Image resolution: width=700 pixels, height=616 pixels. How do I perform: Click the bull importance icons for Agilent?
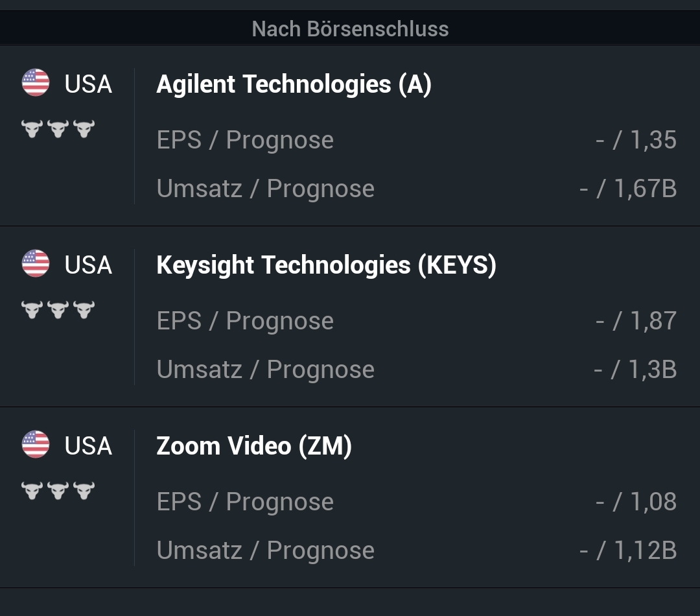(x=58, y=128)
